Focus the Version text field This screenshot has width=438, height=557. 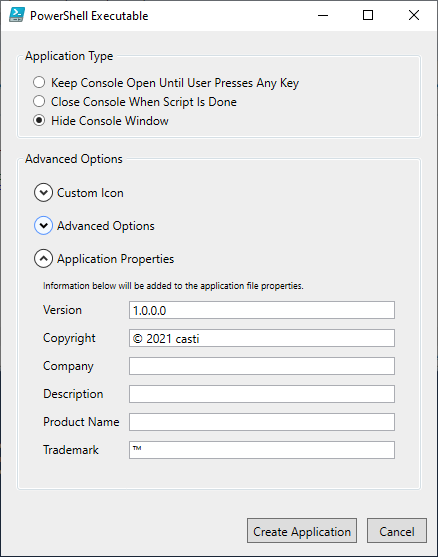262,310
